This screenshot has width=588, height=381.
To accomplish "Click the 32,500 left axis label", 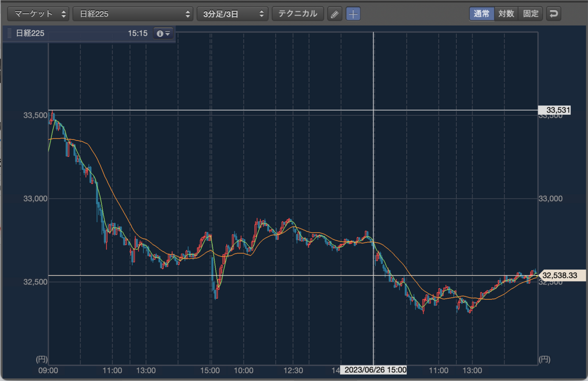I will click(35, 282).
